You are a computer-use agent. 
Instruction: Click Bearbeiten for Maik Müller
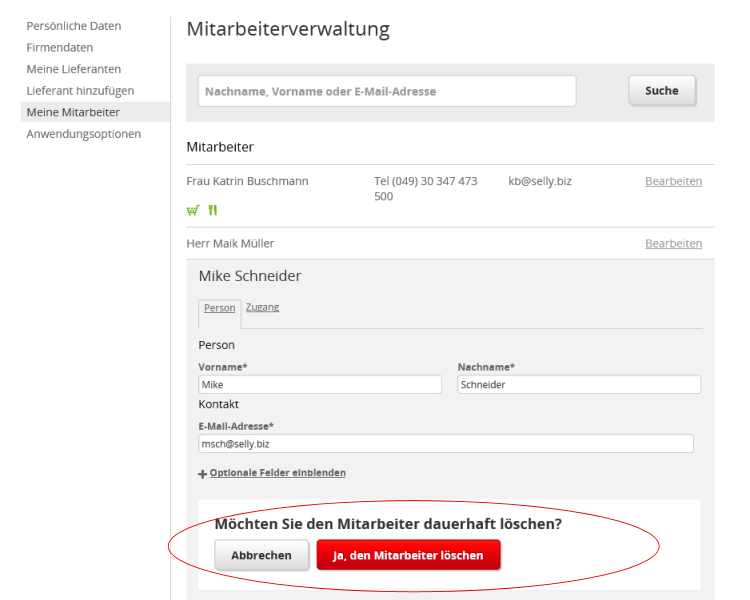tap(673, 244)
